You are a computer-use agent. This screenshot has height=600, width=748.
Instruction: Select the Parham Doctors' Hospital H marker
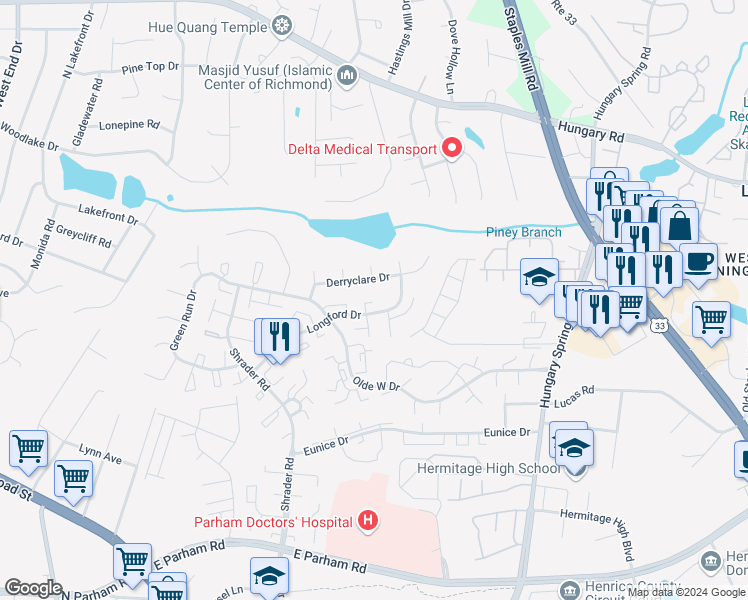368,521
